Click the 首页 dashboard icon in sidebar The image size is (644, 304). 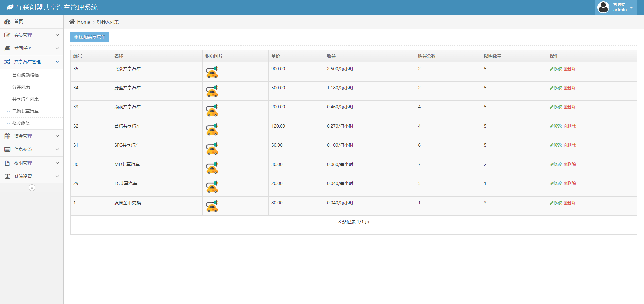click(x=7, y=22)
